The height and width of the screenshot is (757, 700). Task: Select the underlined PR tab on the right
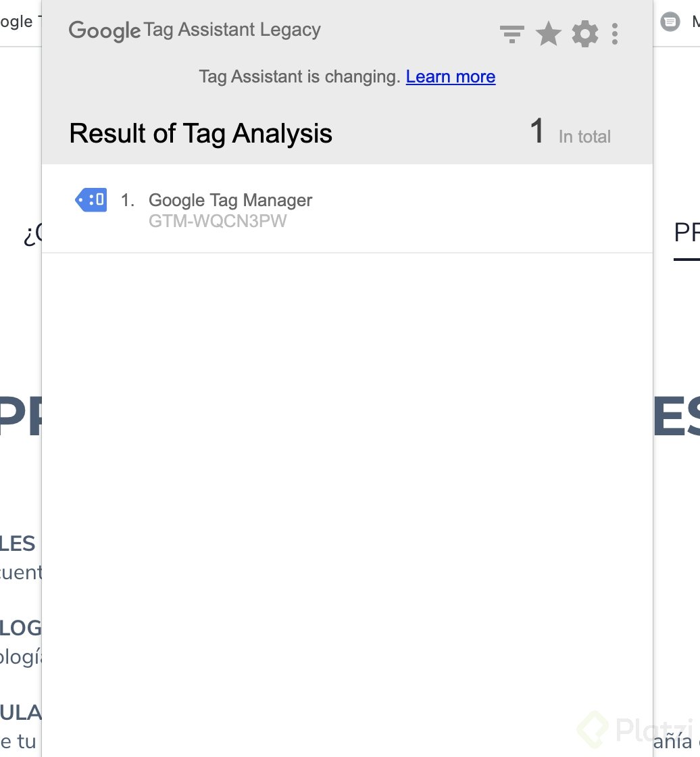point(686,233)
